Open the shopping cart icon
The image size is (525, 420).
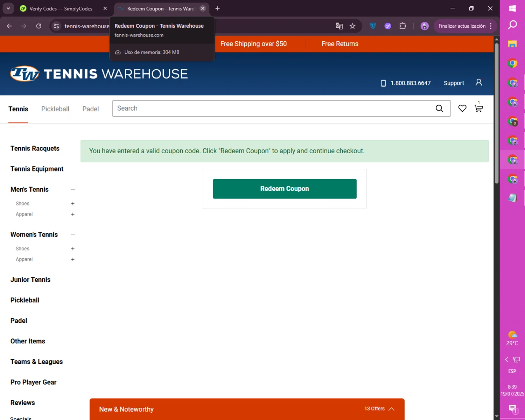coord(478,107)
